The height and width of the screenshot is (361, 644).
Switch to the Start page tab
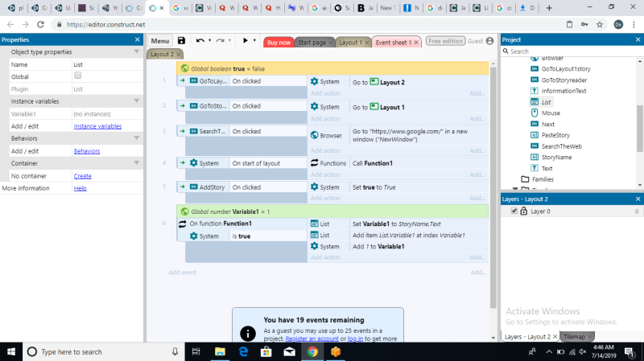click(312, 43)
